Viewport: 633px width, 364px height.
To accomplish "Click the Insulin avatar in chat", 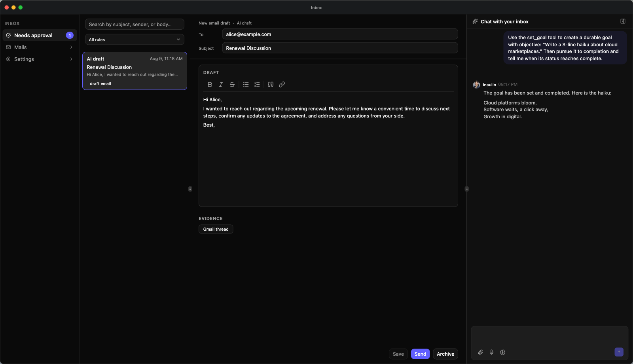I will [x=476, y=85].
